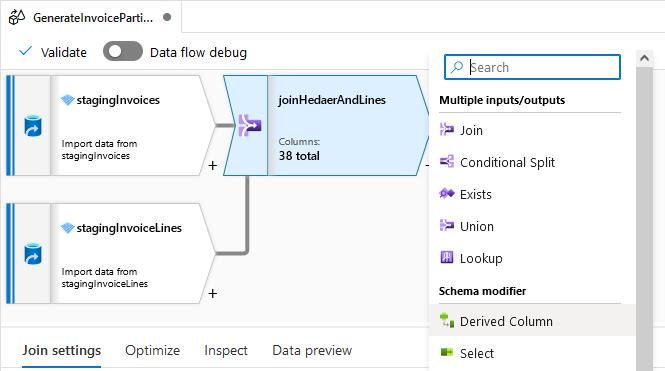Viewport: 665px width, 371px height.
Task: Open the Optimize tab
Action: 152,351
